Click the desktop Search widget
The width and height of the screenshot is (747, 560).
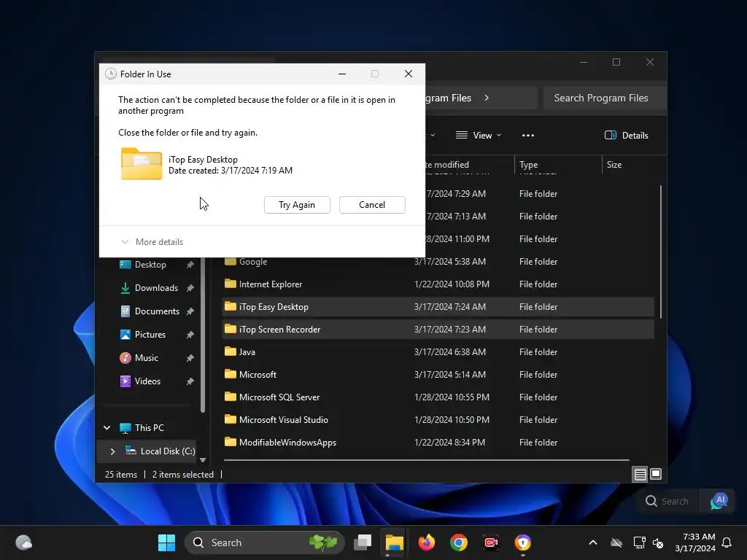(x=667, y=502)
